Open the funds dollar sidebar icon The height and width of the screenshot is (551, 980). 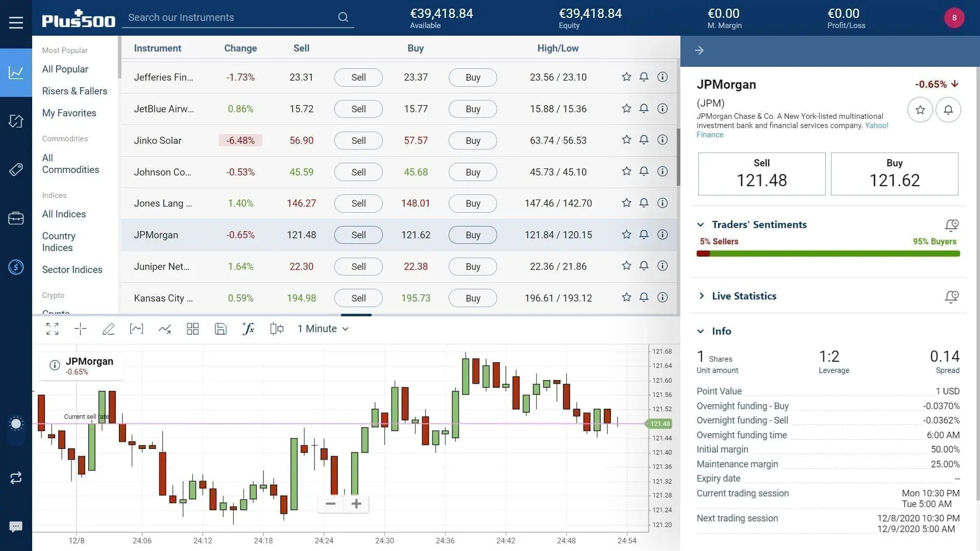[x=16, y=267]
